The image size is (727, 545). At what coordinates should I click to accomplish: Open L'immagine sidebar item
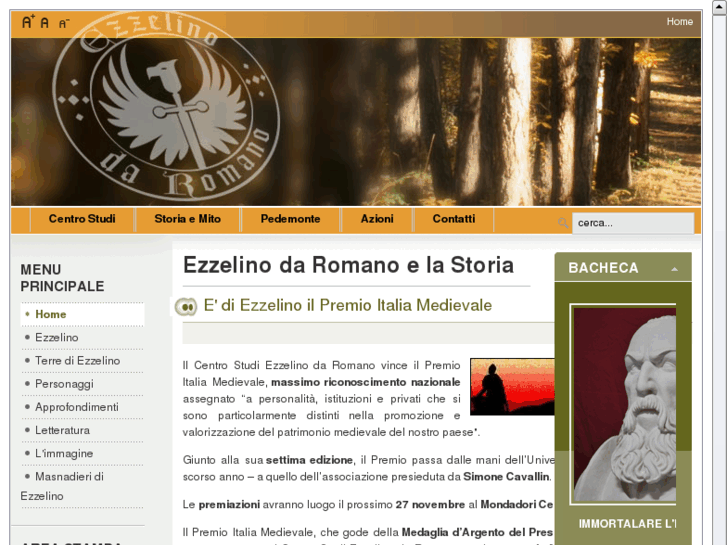64,454
